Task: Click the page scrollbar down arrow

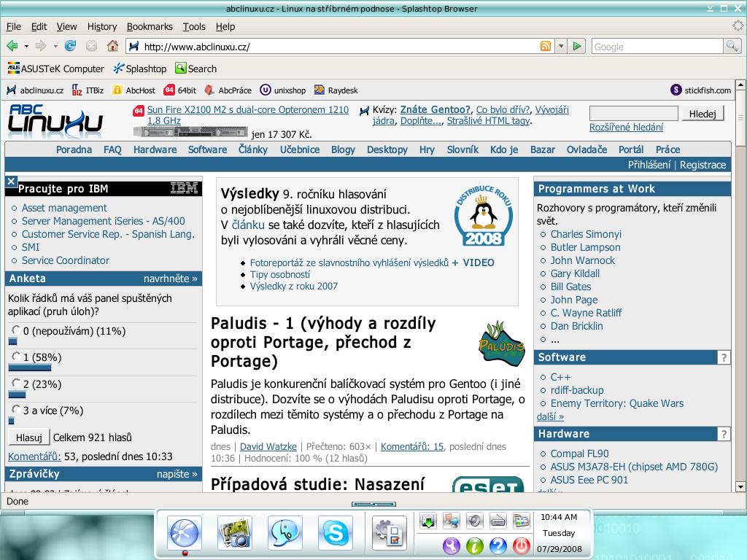Action: pyautogui.click(x=740, y=486)
